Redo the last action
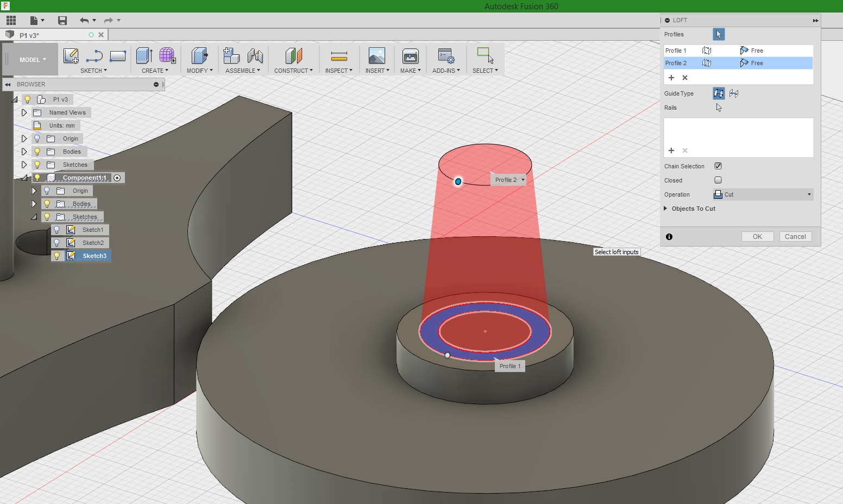The width and height of the screenshot is (843, 504). pyautogui.click(x=108, y=21)
